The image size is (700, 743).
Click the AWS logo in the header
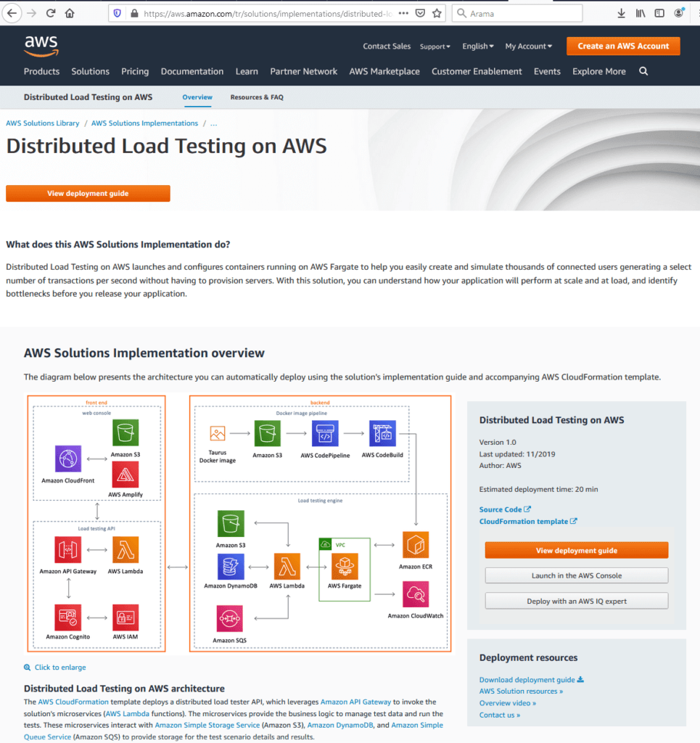click(x=41, y=45)
